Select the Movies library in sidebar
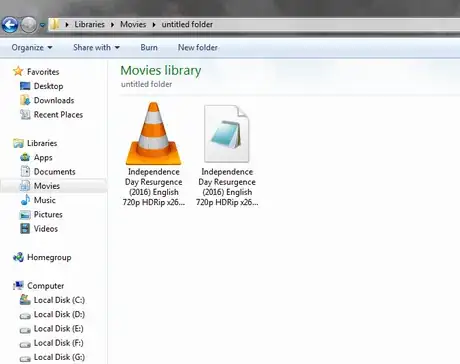The image size is (460, 364). tap(47, 186)
